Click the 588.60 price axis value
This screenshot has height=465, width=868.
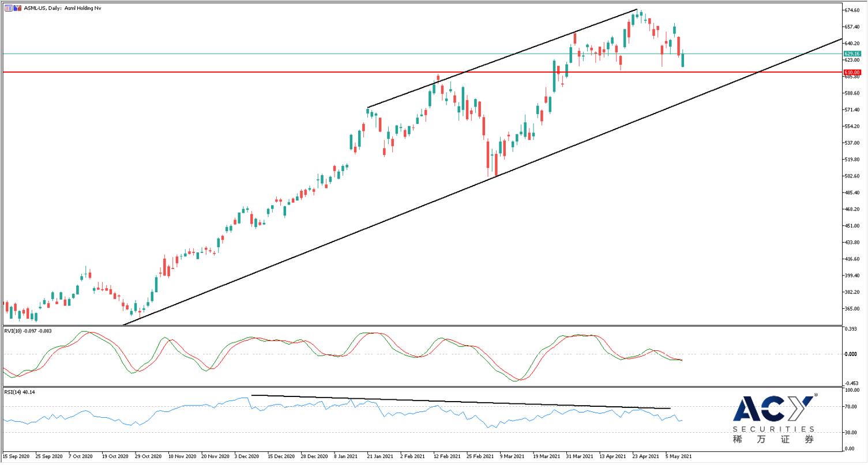(852, 93)
